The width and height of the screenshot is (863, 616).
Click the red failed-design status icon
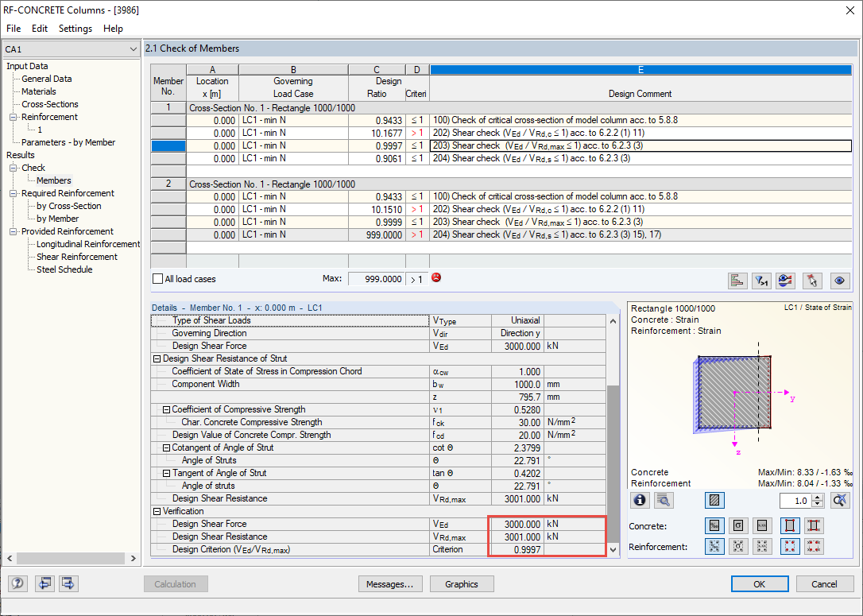(436, 277)
